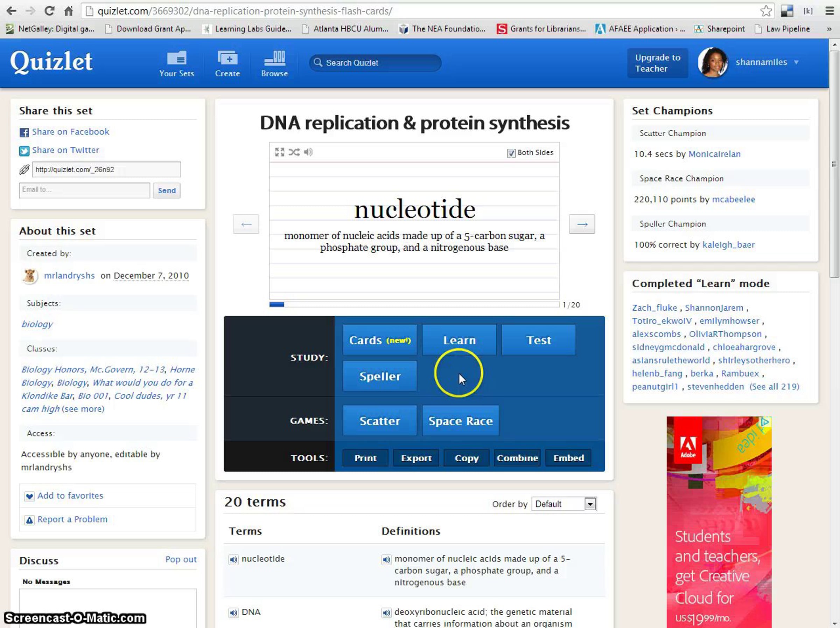Advance to next flashcard with right arrow
The width and height of the screenshot is (840, 628).
point(582,224)
